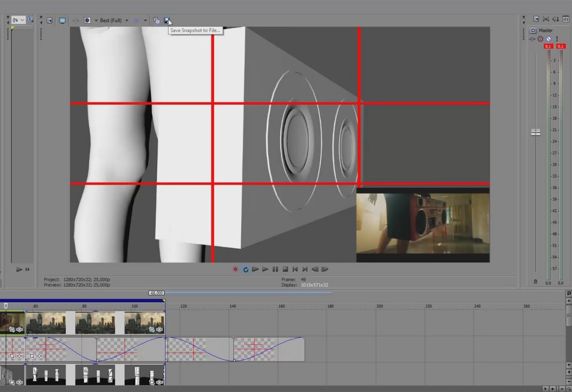This screenshot has height=392, width=572.
Task: Solo the Master bus
Action: (x=557, y=39)
